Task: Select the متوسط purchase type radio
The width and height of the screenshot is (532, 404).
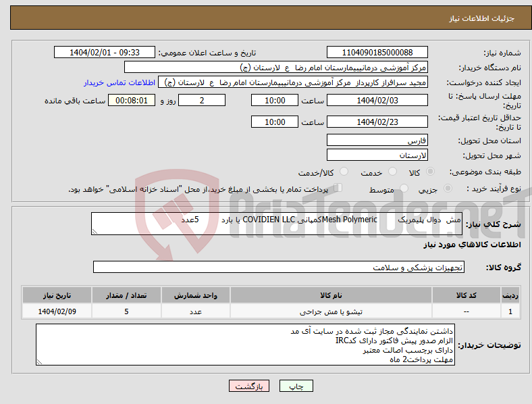Action: (x=404, y=188)
